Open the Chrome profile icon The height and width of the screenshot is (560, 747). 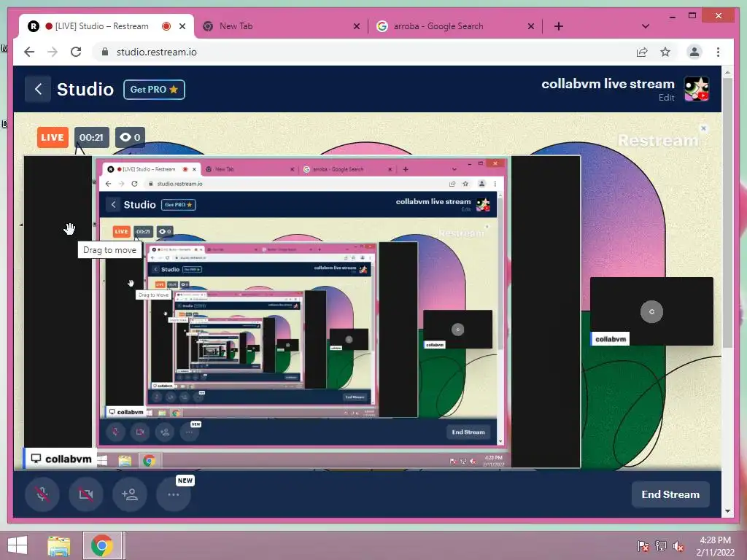(694, 52)
